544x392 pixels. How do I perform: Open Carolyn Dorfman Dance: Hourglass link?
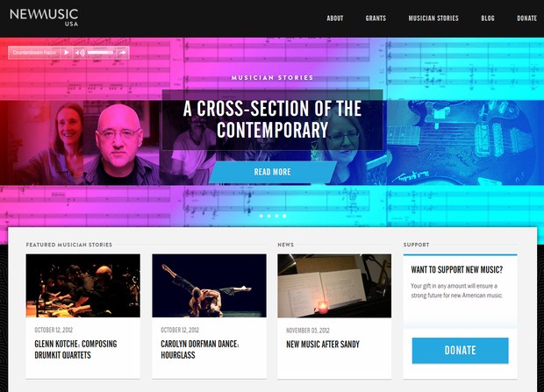(200, 349)
